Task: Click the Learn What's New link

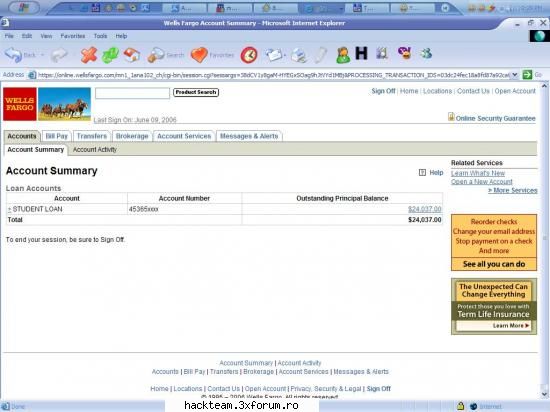Action: click(x=478, y=173)
